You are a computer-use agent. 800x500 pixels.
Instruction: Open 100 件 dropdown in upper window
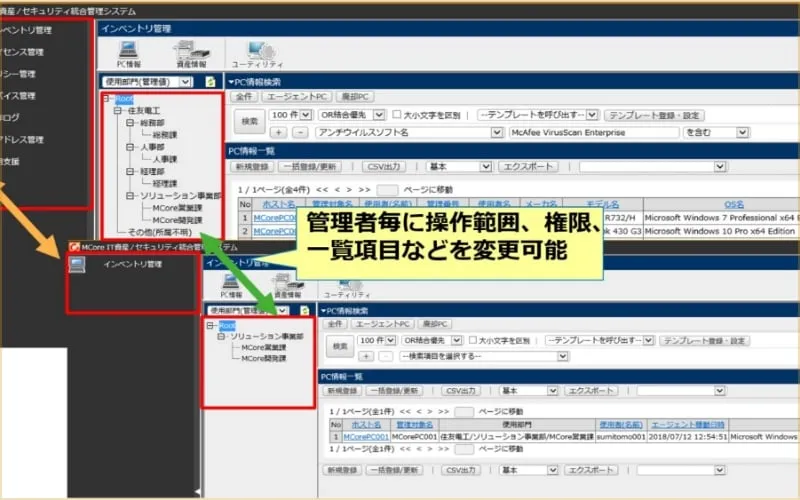291,115
